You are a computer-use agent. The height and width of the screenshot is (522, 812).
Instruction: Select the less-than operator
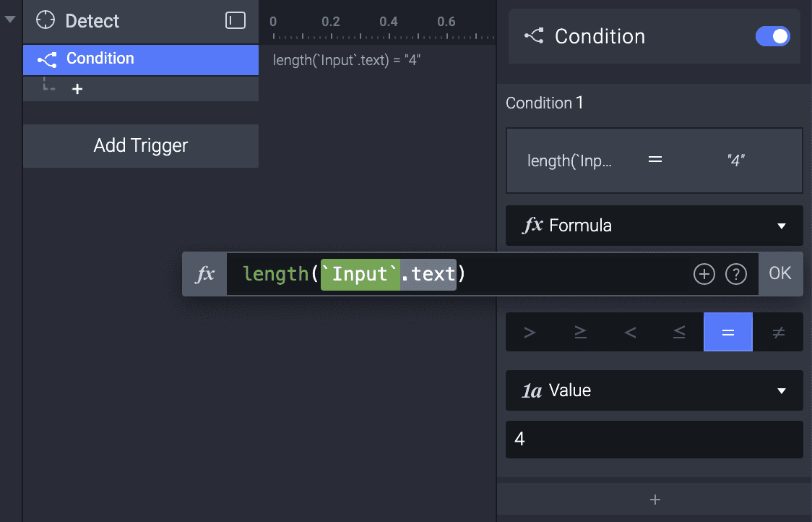[630, 332]
